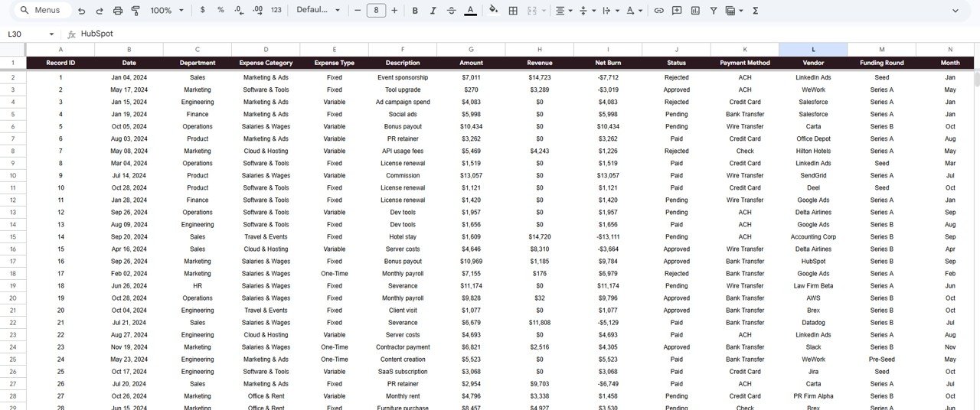Open text rotation dropdown
The image size is (980, 410).
point(634,11)
